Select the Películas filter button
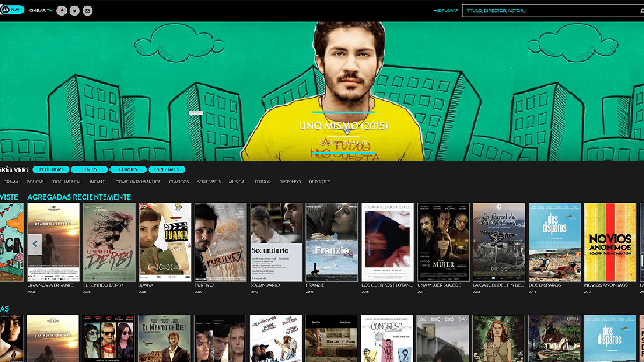Viewport: 644px width, 362px height. click(x=51, y=169)
